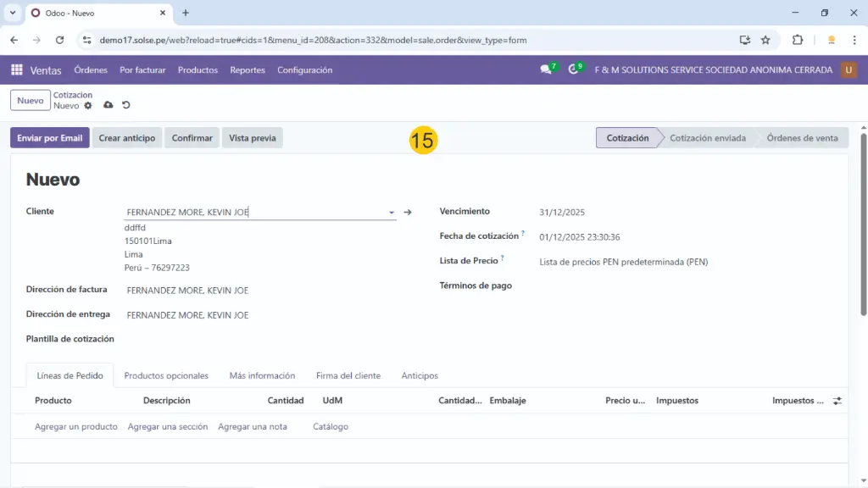Click Agregar un producto link
The width and height of the screenshot is (868, 488).
(x=76, y=427)
